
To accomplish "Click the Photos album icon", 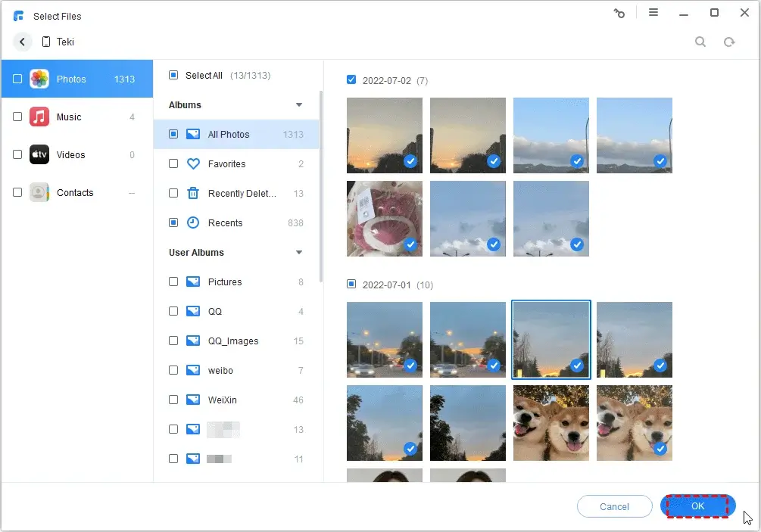I will tap(39, 79).
